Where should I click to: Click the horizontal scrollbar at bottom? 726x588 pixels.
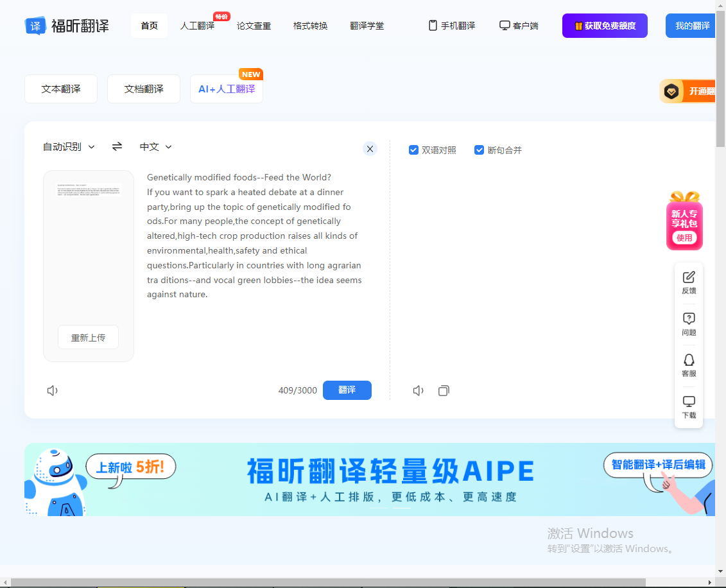(x=328, y=582)
